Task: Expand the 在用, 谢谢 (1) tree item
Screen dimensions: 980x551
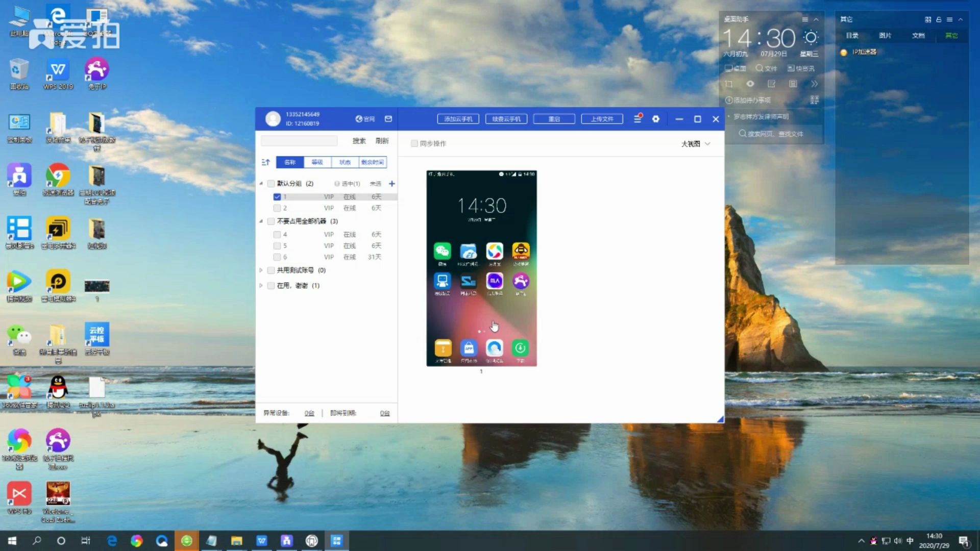Action: point(262,285)
